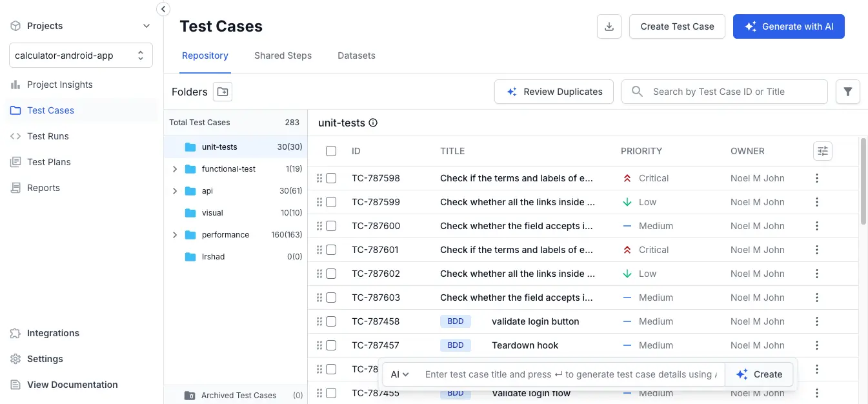Open the Datasets tab
Viewport: 868px width, 404px height.
[356, 56]
